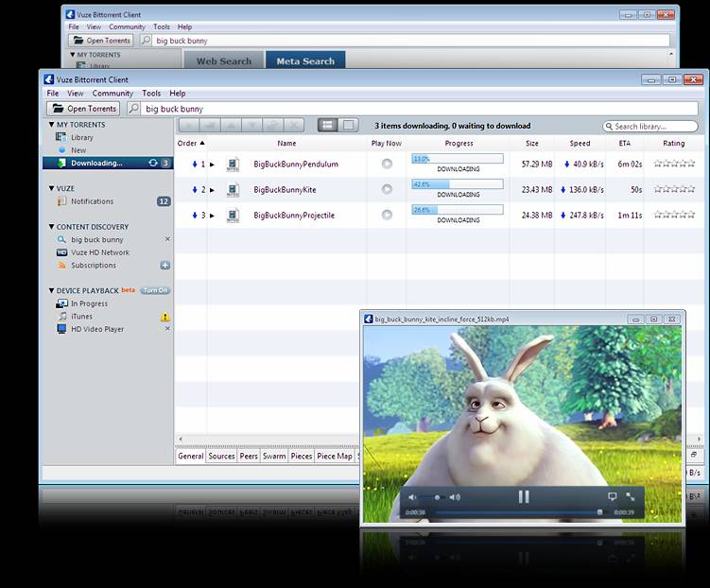Enter fullscreen mode in the video player
Image resolution: width=710 pixels, height=588 pixels.
(x=631, y=496)
